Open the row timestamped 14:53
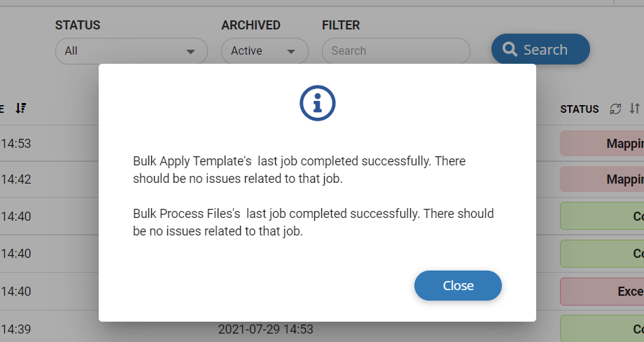 pyautogui.click(x=15, y=144)
